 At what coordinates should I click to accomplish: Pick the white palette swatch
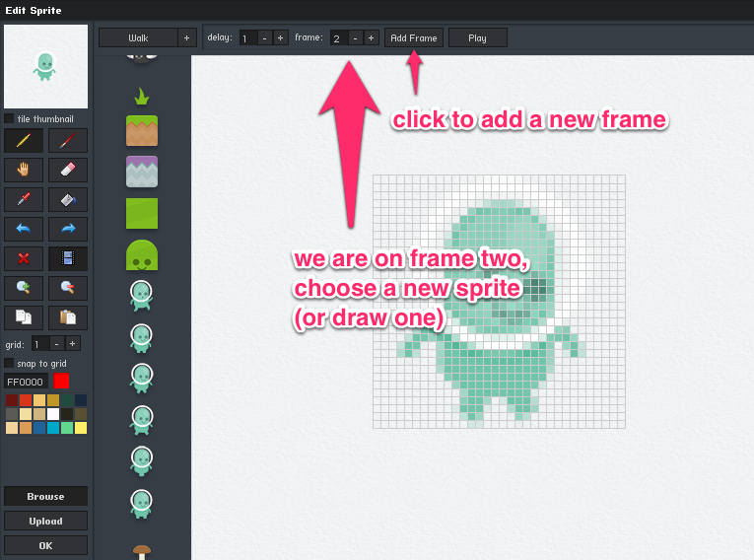coord(53,414)
